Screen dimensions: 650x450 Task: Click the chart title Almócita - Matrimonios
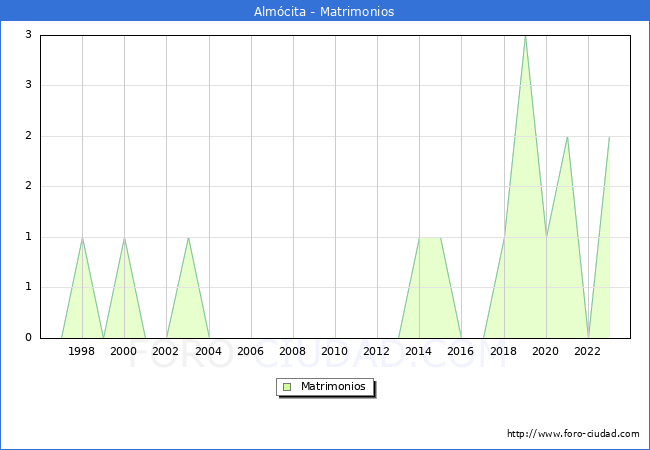(x=324, y=11)
